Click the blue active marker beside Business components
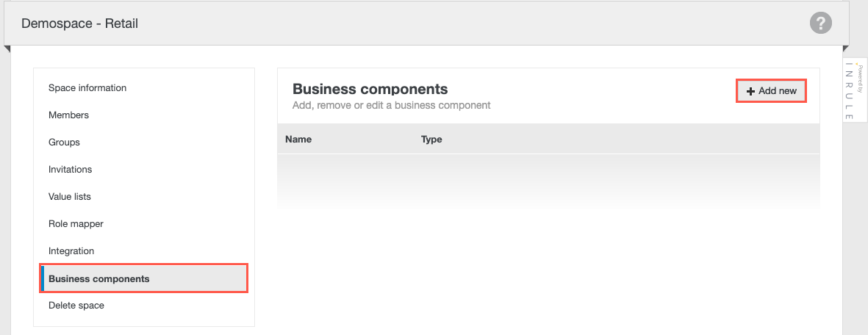Image resolution: width=868 pixels, height=335 pixels. pyautogui.click(x=43, y=279)
